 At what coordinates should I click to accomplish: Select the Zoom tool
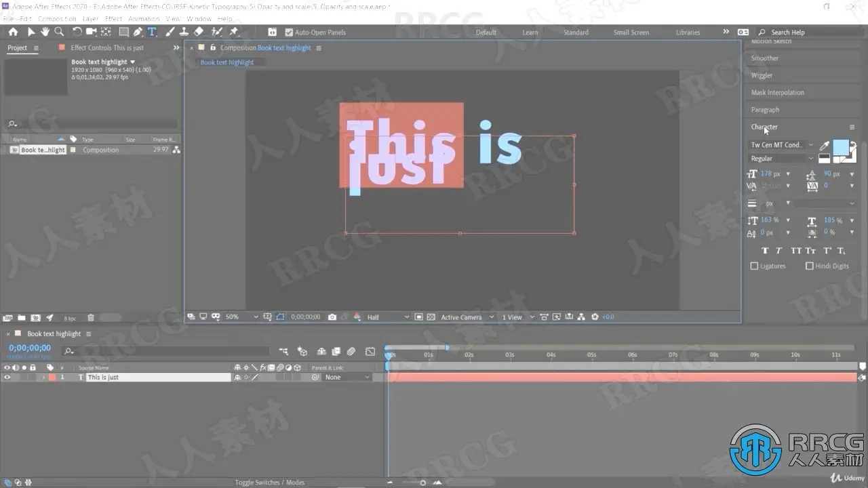tap(59, 32)
